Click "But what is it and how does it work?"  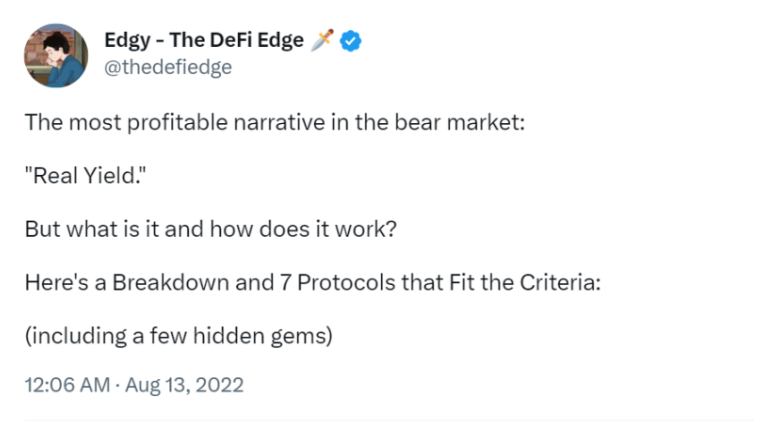click(211, 229)
